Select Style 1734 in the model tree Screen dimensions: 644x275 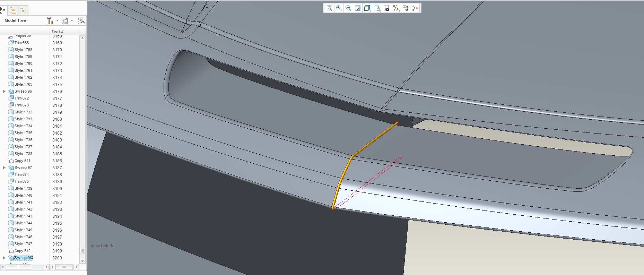[x=23, y=126]
